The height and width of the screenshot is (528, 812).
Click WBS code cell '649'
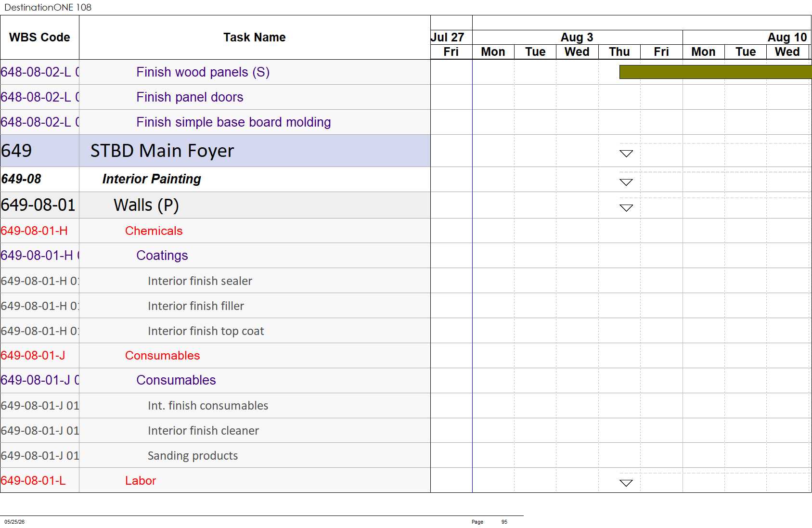[x=39, y=151]
